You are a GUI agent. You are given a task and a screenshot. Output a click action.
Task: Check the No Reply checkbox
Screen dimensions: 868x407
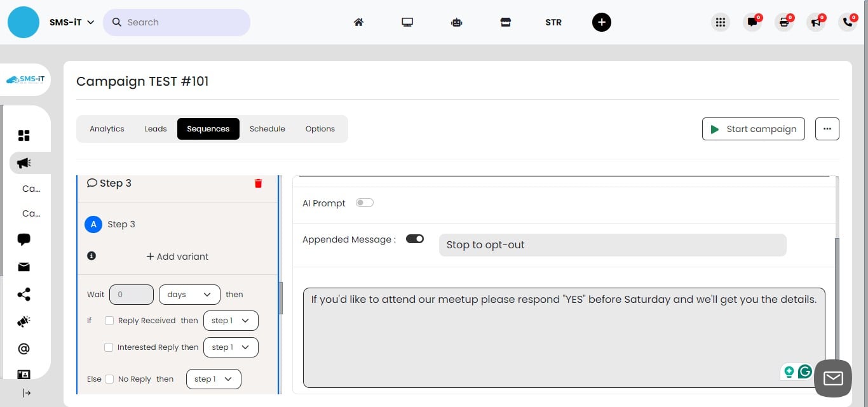[x=109, y=378]
